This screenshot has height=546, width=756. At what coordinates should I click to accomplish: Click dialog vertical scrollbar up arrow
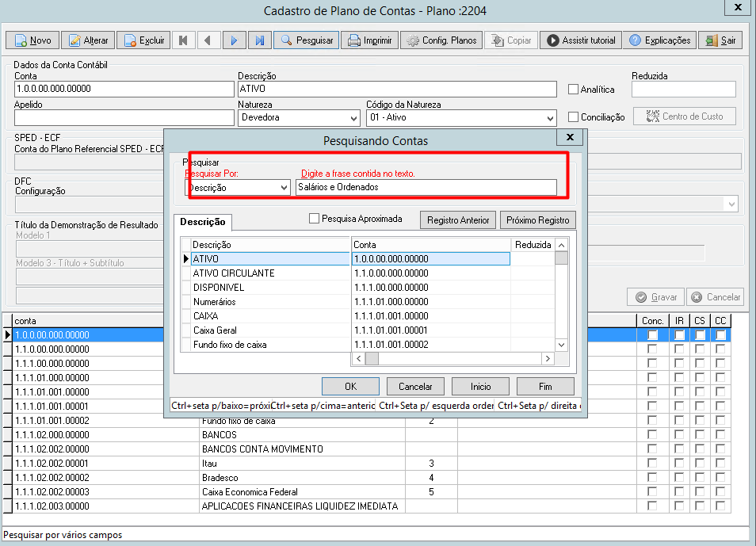coord(561,245)
